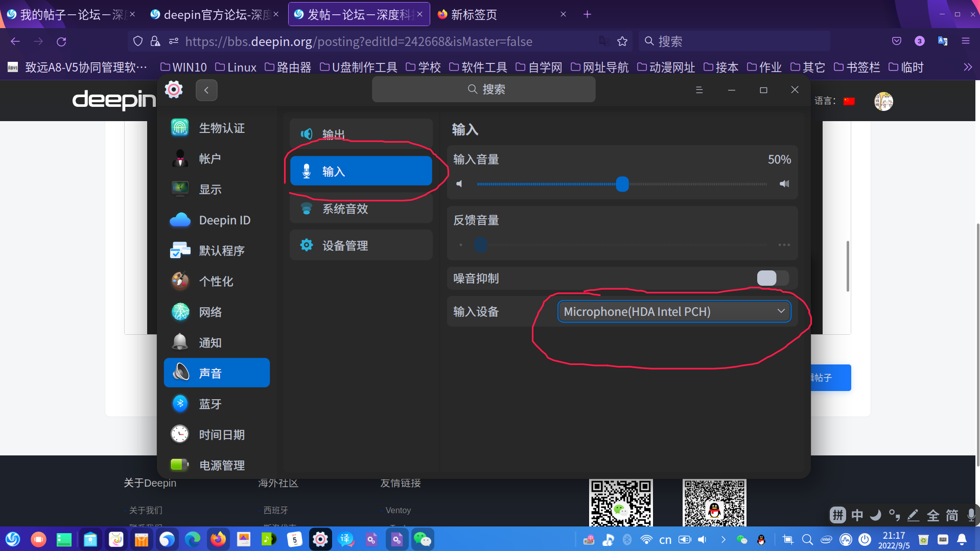
Task: Click the 关于我们 footer link
Action: pyautogui.click(x=145, y=510)
